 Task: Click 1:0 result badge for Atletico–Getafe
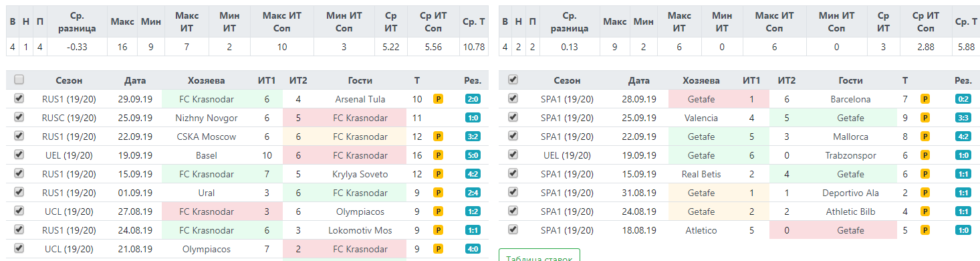coord(963,230)
